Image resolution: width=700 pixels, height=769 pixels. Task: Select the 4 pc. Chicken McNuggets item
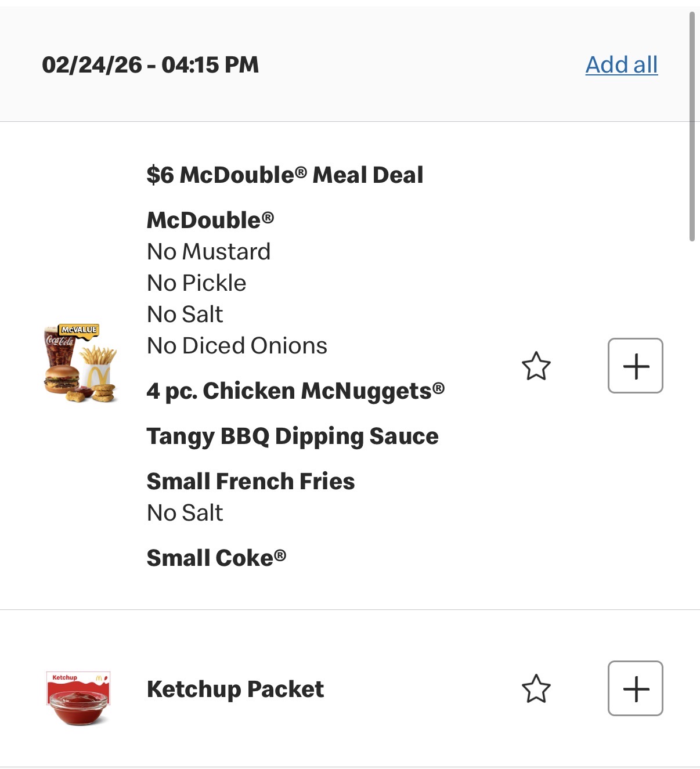(295, 391)
